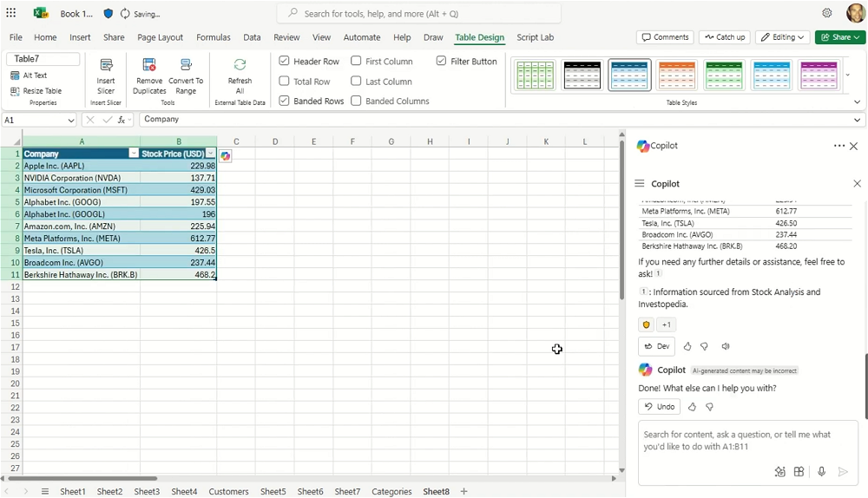Open the user profile picture

[857, 13]
